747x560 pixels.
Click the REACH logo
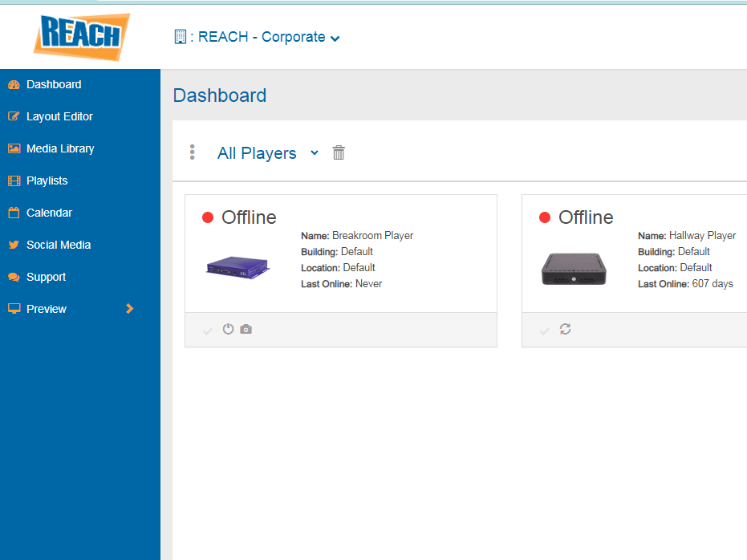[x=80, y=35]
